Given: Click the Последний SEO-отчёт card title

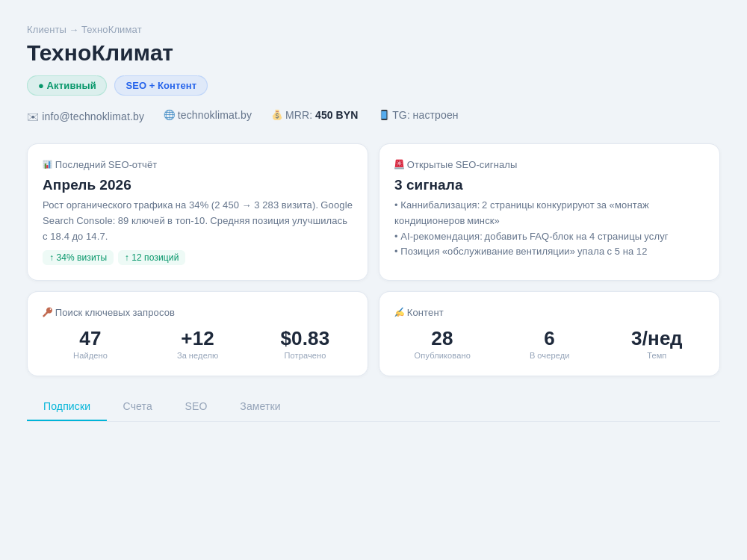Looking at the screenshot, I should 106,165.
